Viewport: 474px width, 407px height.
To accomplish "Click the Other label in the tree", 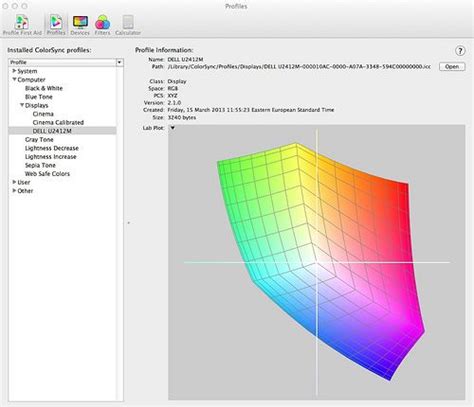I will 25,191.
